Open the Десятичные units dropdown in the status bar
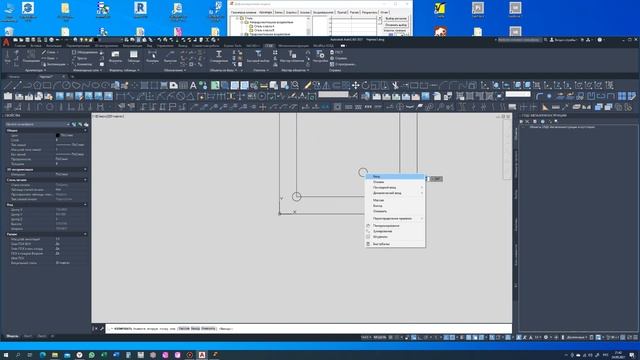 (576, 338)
